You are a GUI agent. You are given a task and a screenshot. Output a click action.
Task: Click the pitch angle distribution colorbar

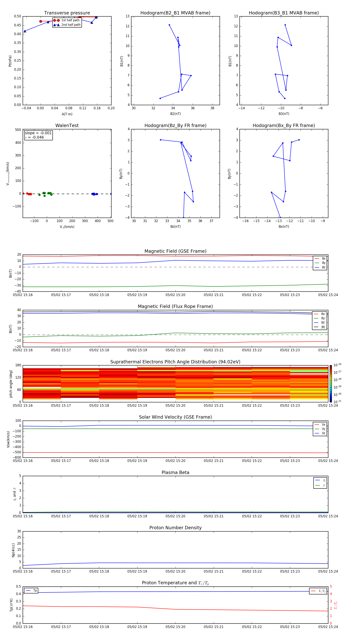point(331,384)
